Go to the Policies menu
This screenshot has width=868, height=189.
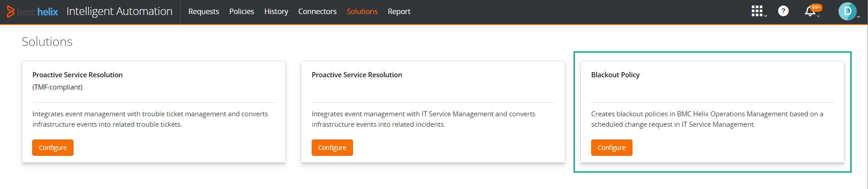click(241, 11)
